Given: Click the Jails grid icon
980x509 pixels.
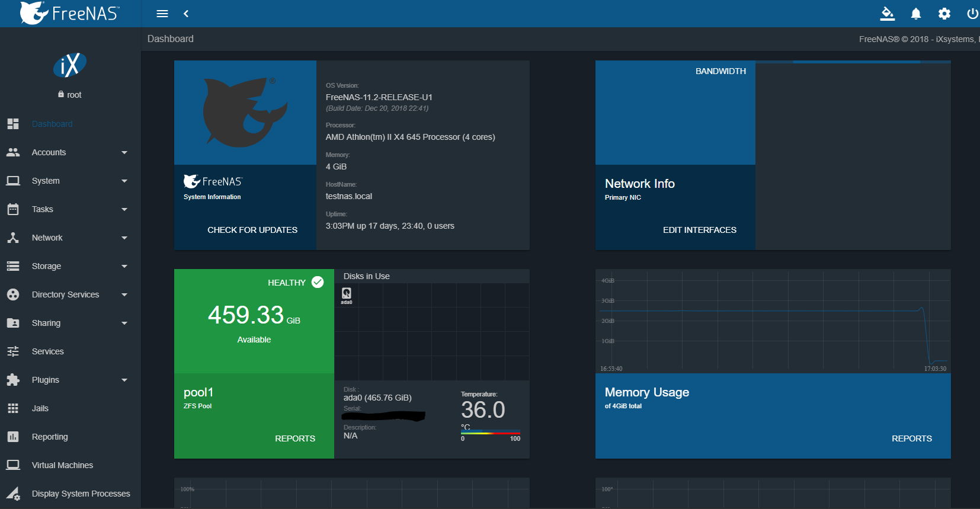Looking at the screenshot, I should tap(13, 408).
